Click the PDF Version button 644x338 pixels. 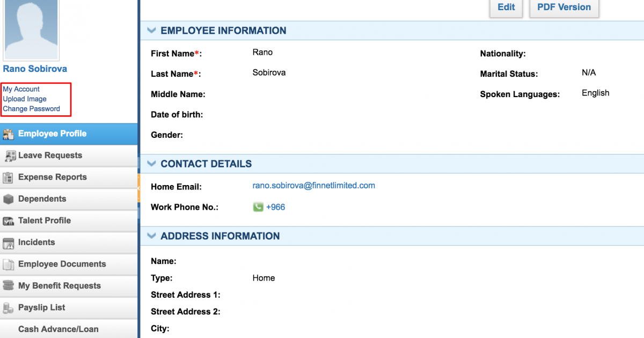click(564, 8)
